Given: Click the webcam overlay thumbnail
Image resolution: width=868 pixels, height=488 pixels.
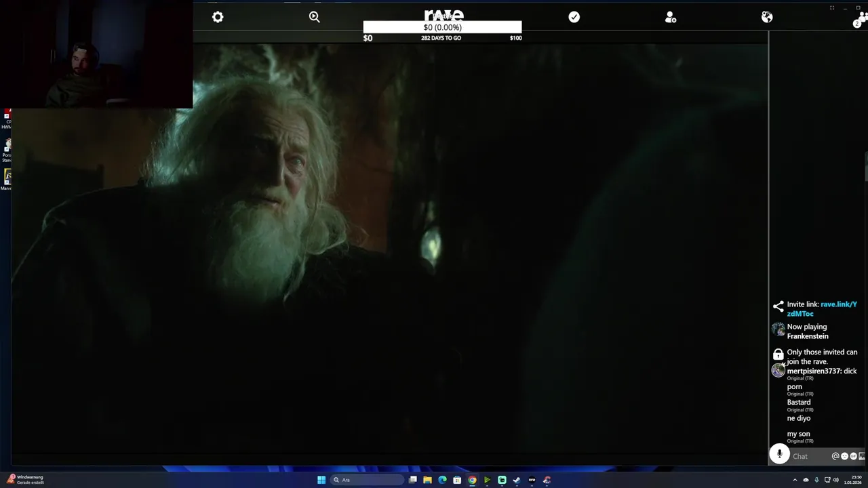Looking at the screenshot, I should tap(96, 54).
